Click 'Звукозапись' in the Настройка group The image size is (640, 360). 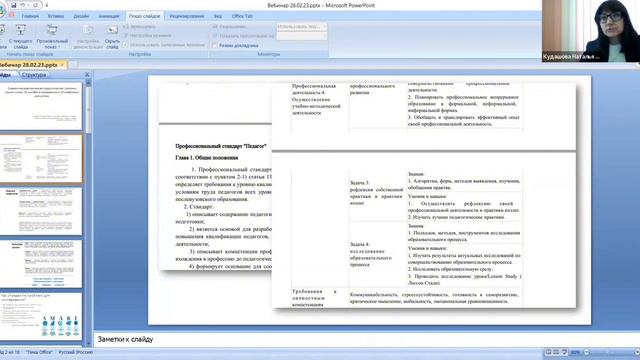pos(139,27)
